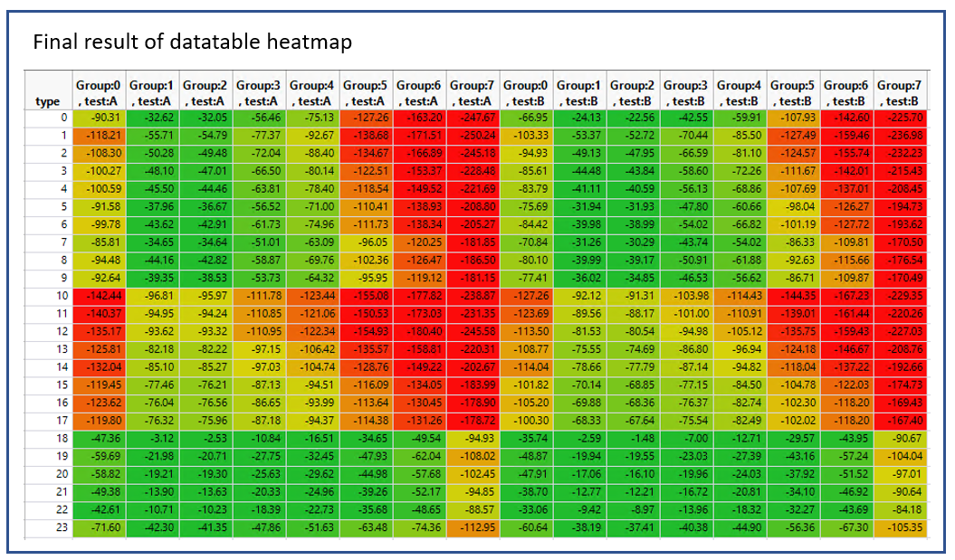955x560 pixels.
Task: Click the orange cell showing -112.95
Action: coord(473,526)
